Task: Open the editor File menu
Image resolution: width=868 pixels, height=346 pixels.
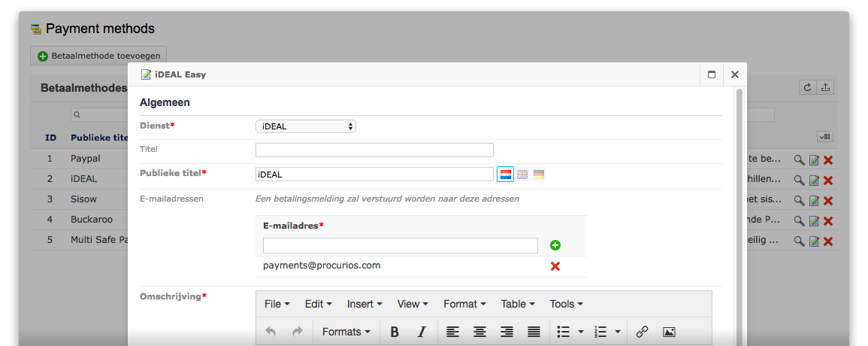Action: click(x=277, y=304)
